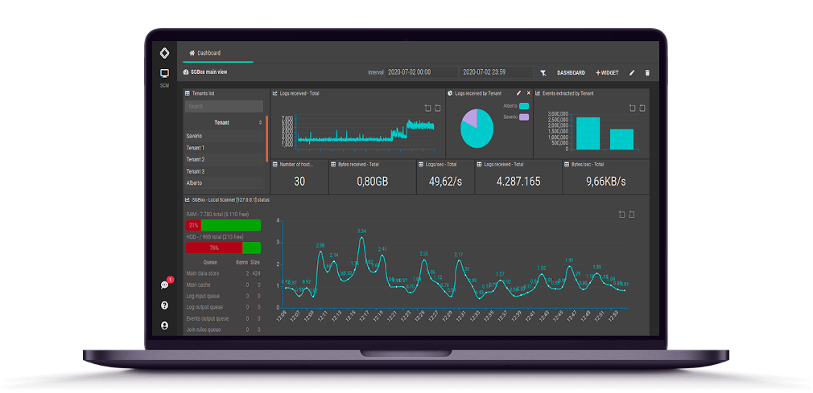Click the Tenants list widget title

(x=203, y=94)
